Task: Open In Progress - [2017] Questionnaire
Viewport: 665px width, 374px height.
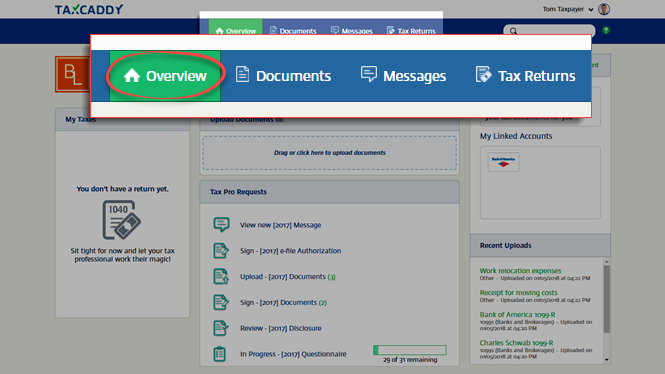Action: pyautogui.click(x=293, y=354)
